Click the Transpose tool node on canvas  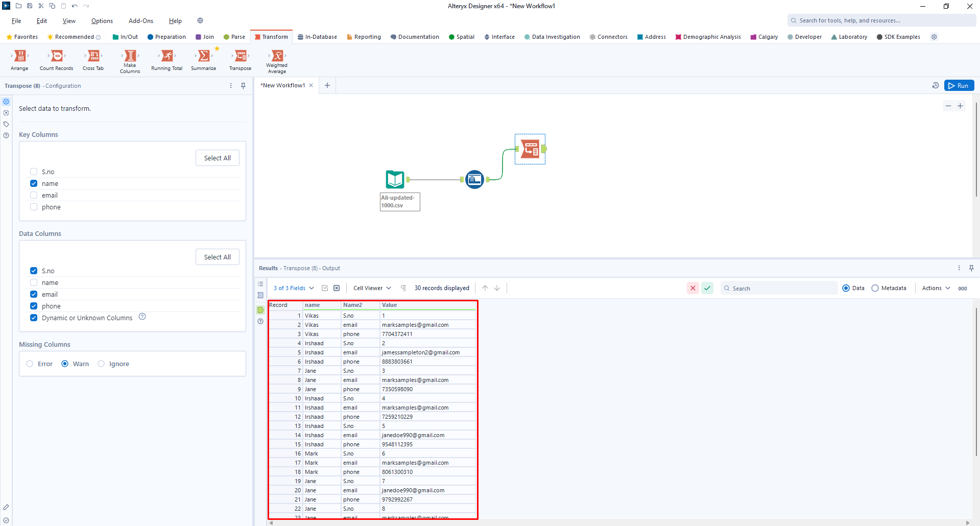click(530, 149)
